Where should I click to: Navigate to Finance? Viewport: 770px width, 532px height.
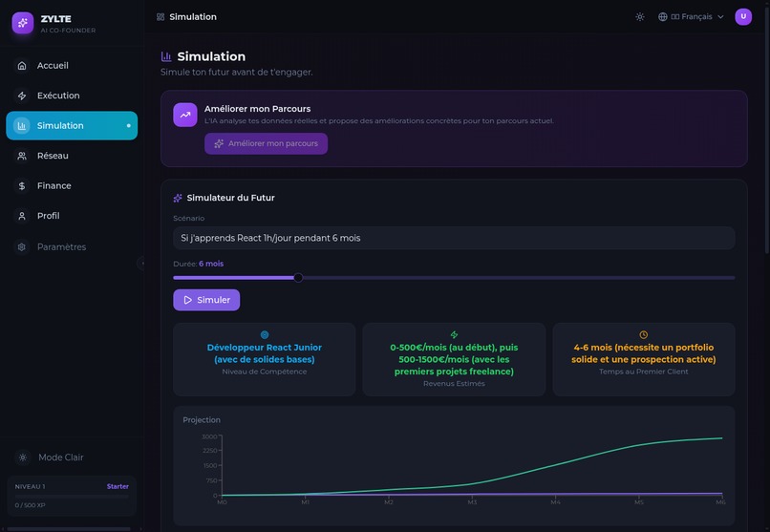[x=72, y=186]
